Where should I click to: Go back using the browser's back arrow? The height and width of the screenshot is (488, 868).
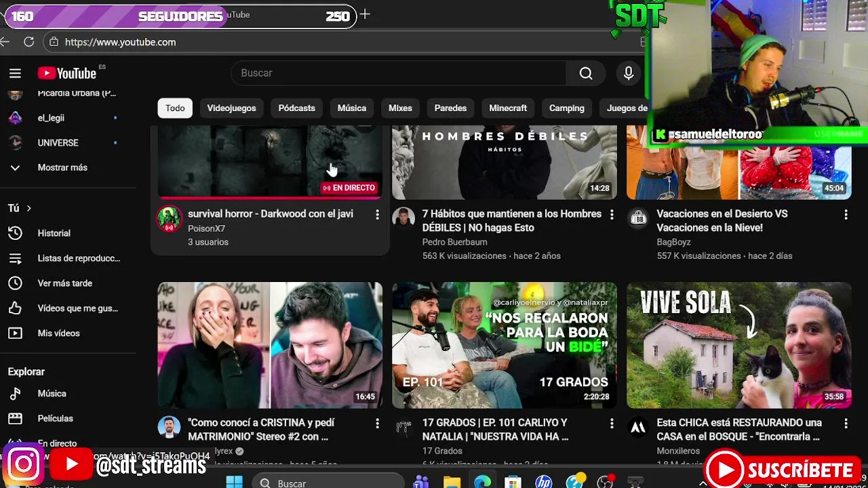click(x=5, y=42)
